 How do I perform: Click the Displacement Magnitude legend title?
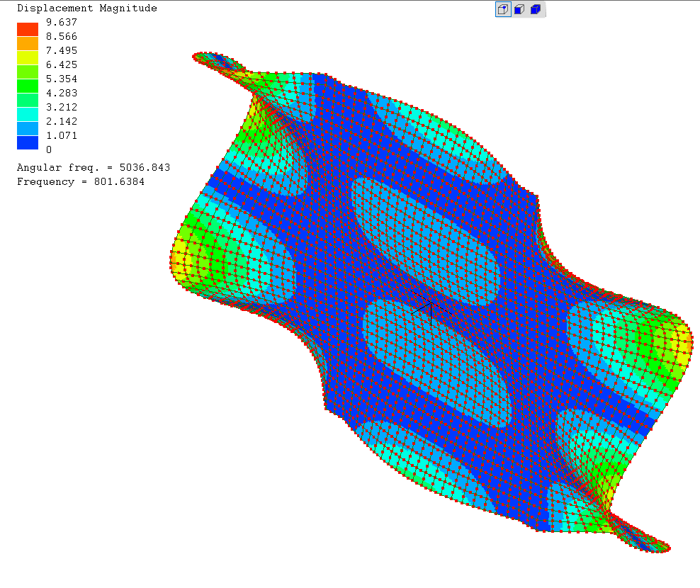[87, 8]
